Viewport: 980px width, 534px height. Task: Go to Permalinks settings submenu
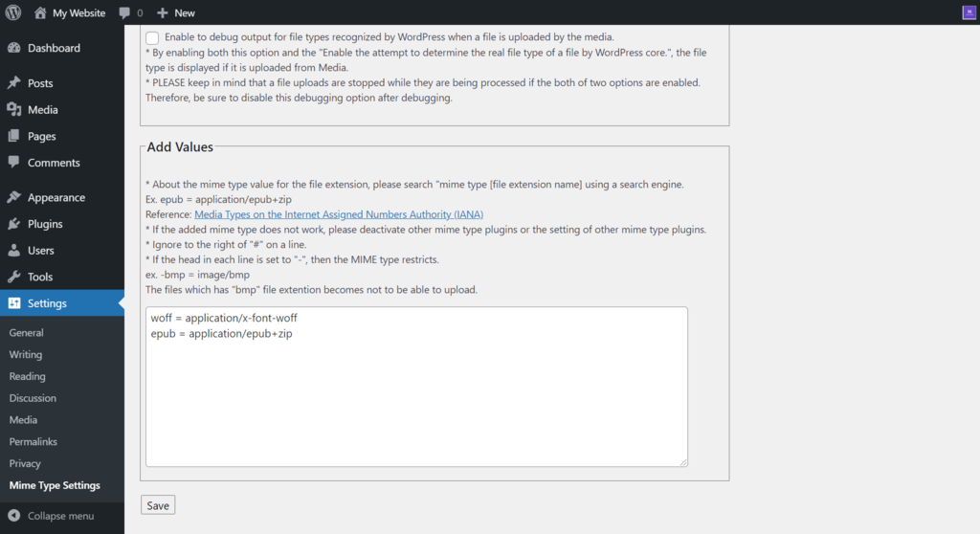point(33,442)
